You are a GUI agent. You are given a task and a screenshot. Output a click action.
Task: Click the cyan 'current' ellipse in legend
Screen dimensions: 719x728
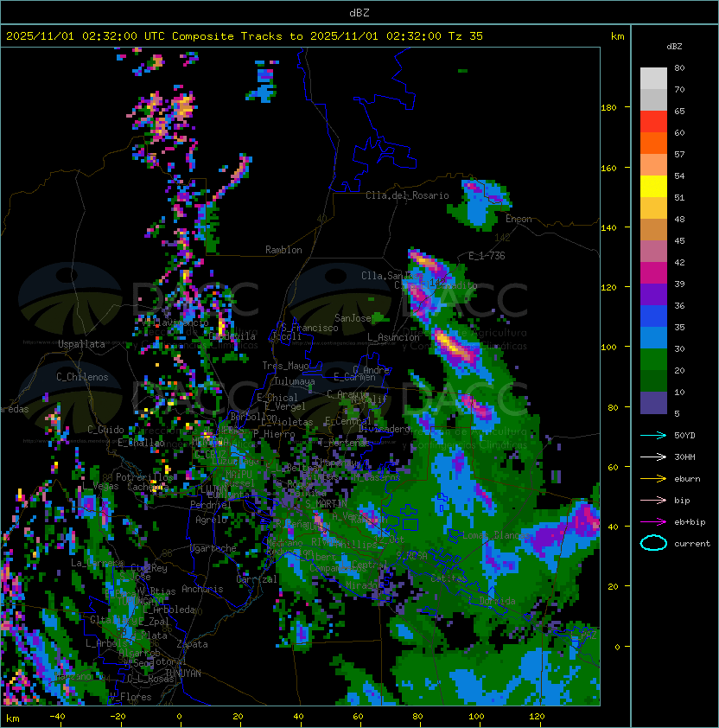pos(653,543)
